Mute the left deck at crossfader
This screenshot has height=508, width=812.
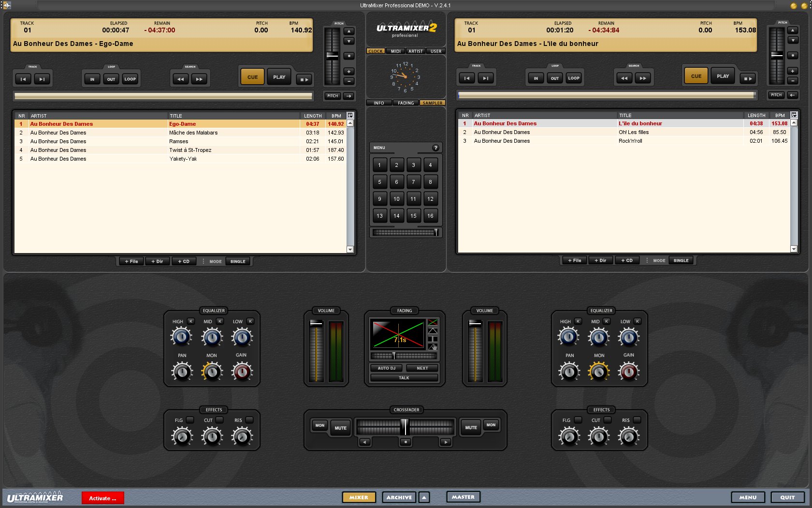coord(340,428)
